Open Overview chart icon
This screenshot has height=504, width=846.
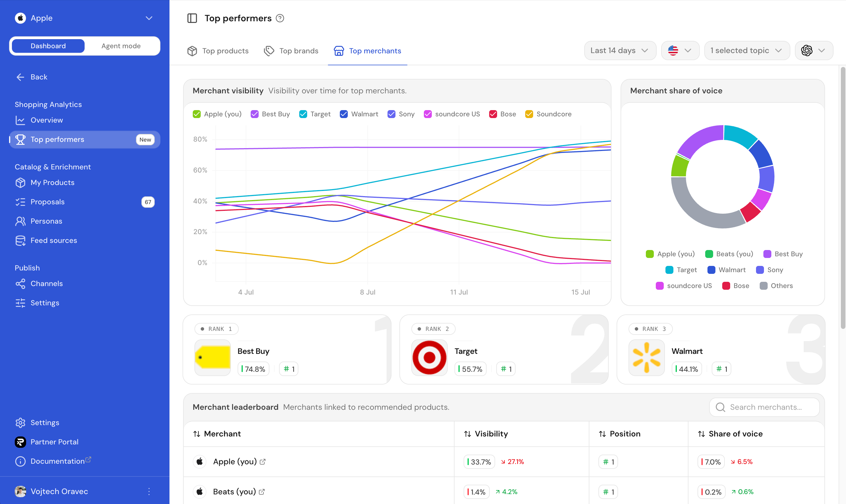(20, 120)
